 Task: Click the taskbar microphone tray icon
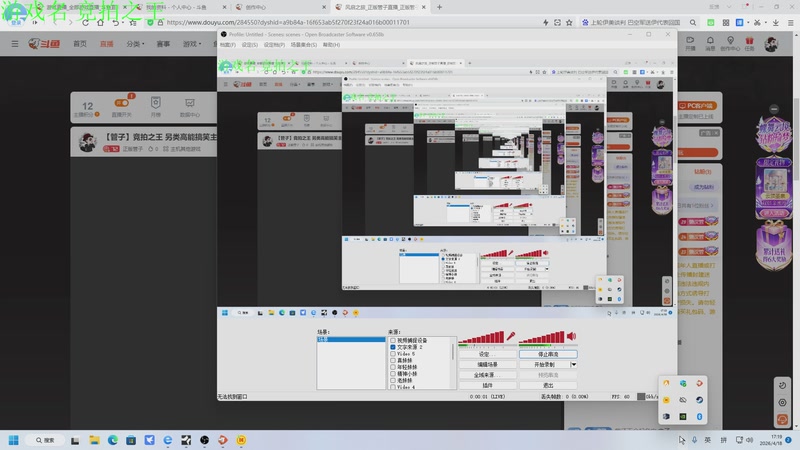pyautogui.click(x=694, y=440)
